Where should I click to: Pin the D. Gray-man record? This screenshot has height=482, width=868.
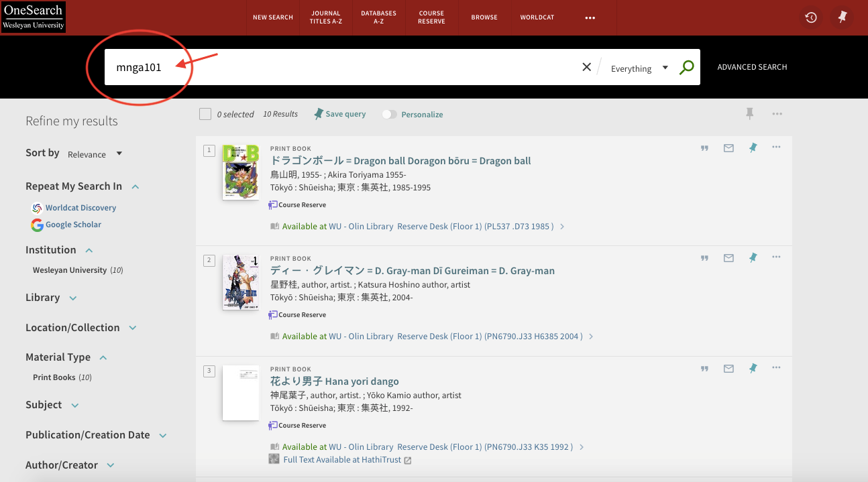753,257
